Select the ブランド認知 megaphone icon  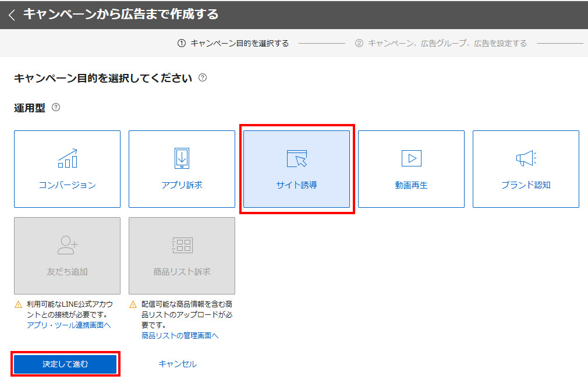[x=526, y=158]
